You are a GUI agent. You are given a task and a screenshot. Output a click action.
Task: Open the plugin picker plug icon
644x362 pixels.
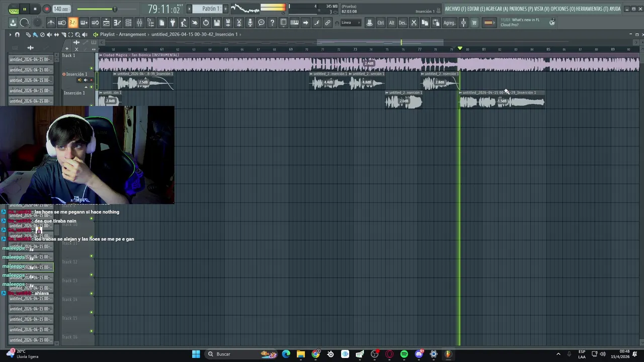click(x=173, y=23)
